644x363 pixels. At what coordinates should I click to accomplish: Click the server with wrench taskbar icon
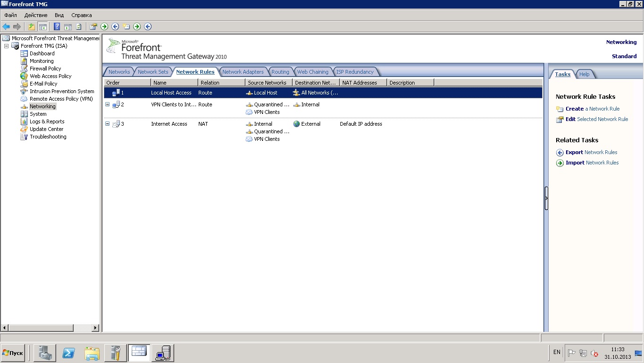tap(116, 353)
